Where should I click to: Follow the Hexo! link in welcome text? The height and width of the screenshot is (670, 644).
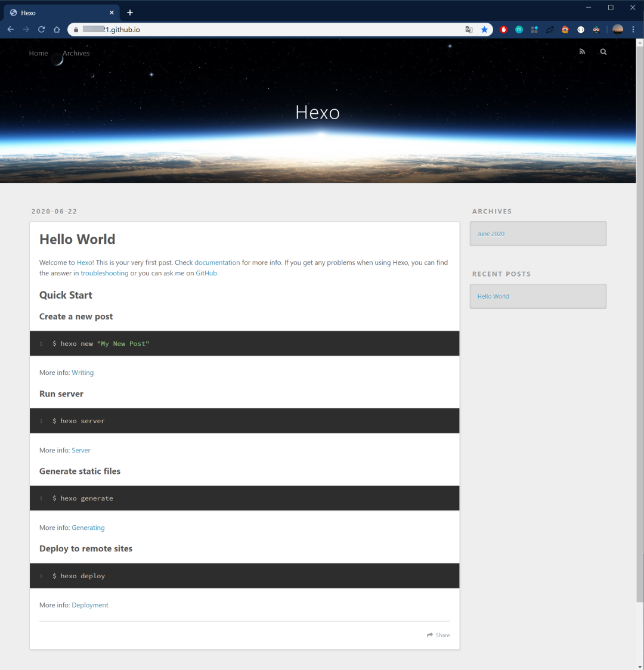click(85, 262)
